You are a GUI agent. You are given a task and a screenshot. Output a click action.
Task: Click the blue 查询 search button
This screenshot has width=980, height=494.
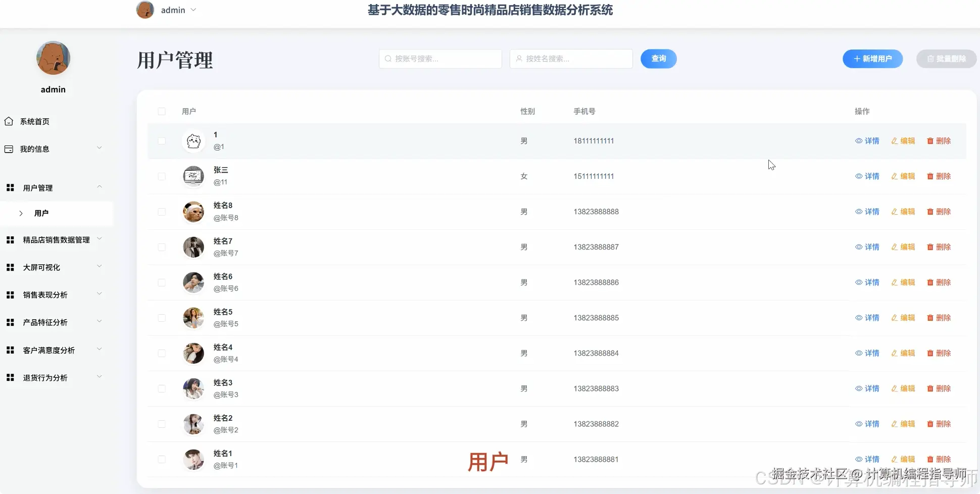[x=658, y=59]
